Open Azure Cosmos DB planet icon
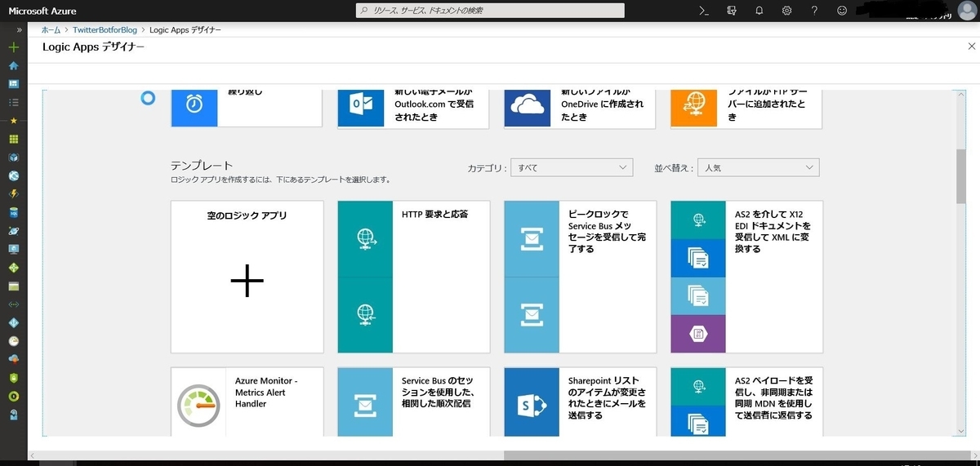The height and width of the screenshot is (466, 980). pyautogui.click(x=13, y=231)
